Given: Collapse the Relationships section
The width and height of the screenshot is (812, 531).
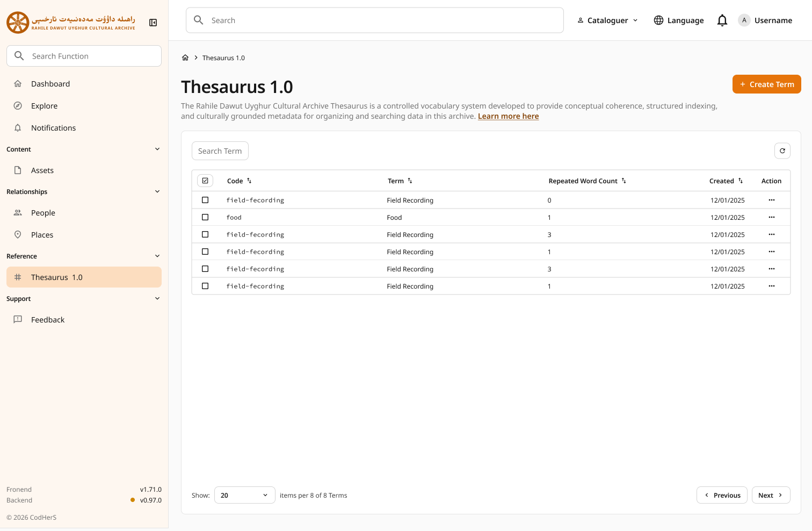Looking at the screenshot, I should pyautogui.click(x=157, y=191).
